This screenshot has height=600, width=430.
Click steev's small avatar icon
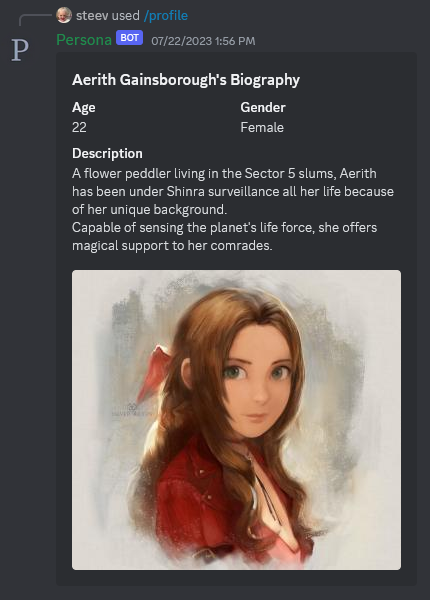64,15
